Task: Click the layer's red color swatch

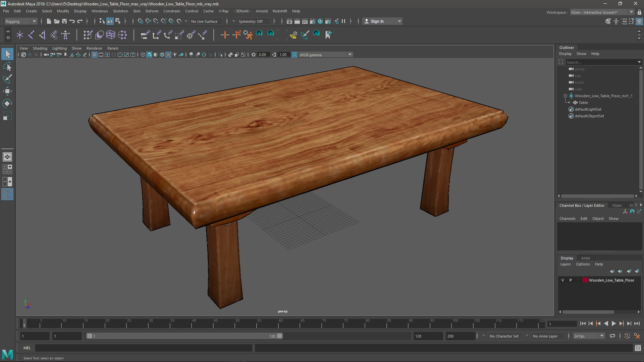Action: [x=585, y=280]
